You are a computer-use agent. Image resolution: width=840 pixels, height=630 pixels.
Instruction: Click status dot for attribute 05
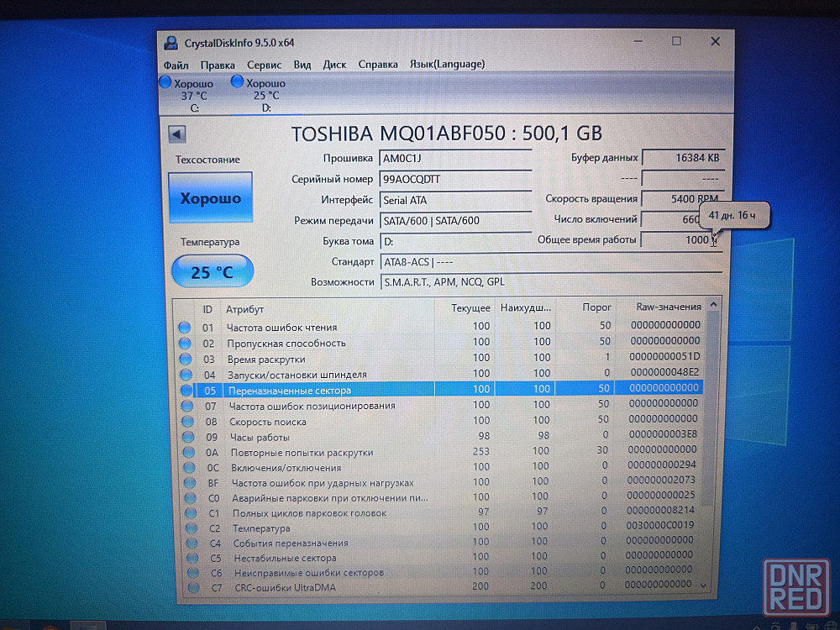186,391
